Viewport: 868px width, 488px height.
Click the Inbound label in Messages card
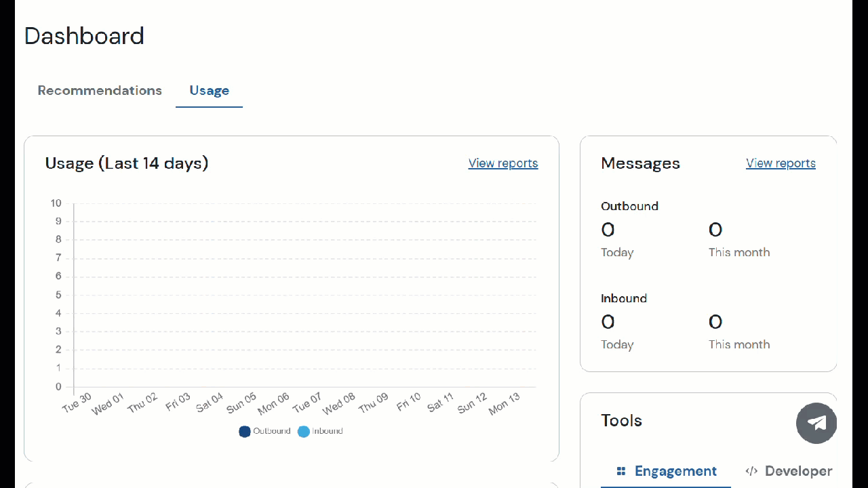pos(624,298)
